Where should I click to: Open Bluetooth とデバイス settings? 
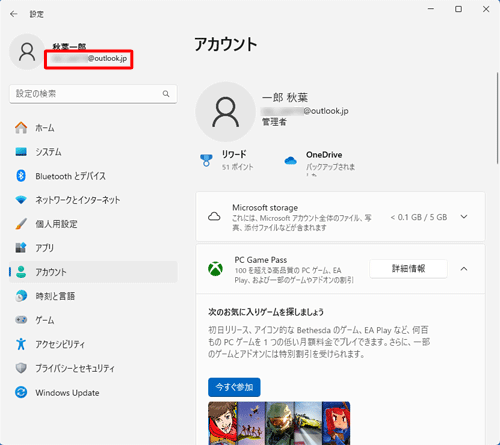tap(93, 176)
